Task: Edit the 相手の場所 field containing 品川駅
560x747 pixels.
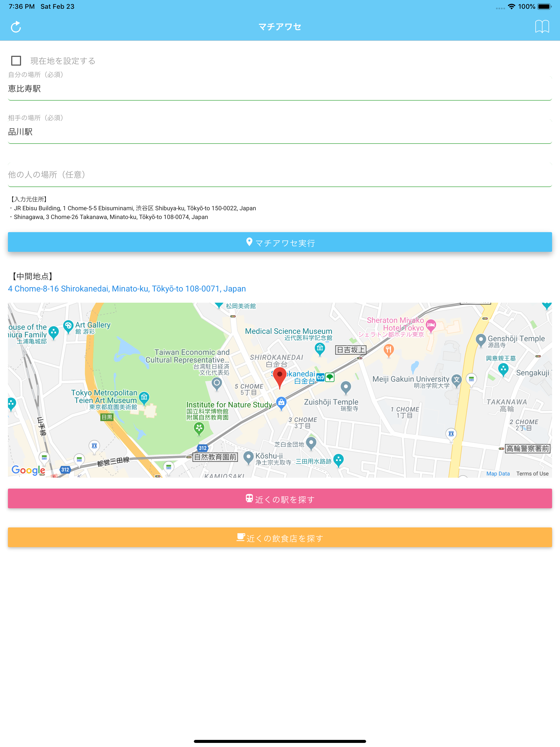Action: (x=280, y=132)
